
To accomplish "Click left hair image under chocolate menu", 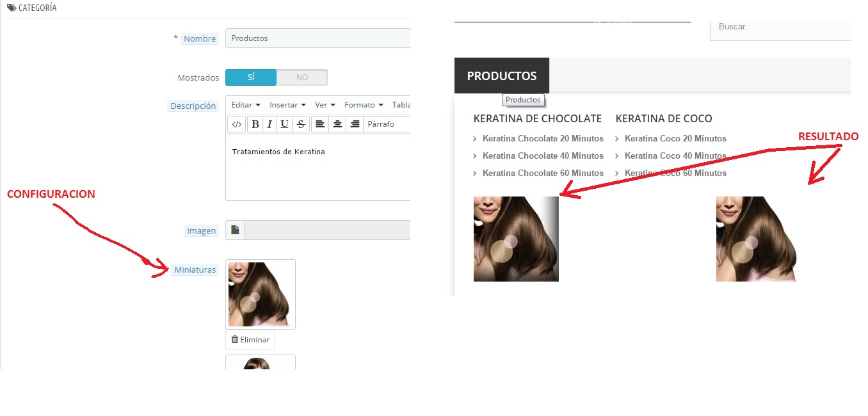I will pyautogui.click(x=516, y=239).
